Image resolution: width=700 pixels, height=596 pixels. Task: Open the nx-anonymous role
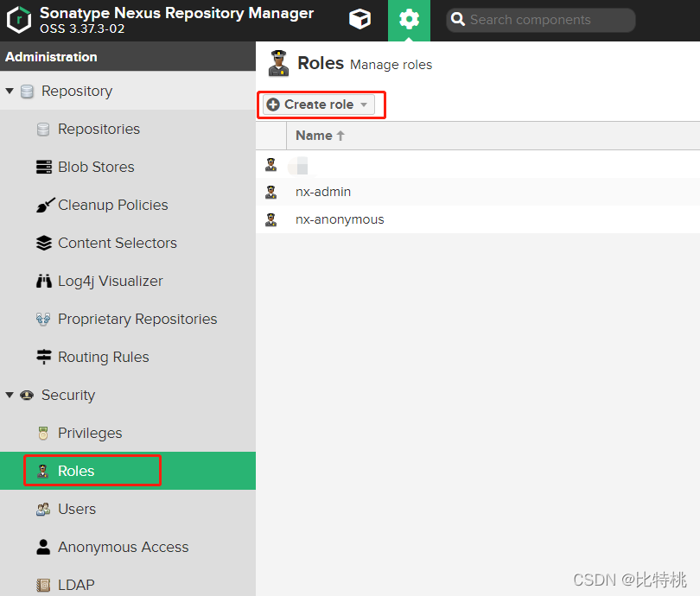(x=340, y=219)
